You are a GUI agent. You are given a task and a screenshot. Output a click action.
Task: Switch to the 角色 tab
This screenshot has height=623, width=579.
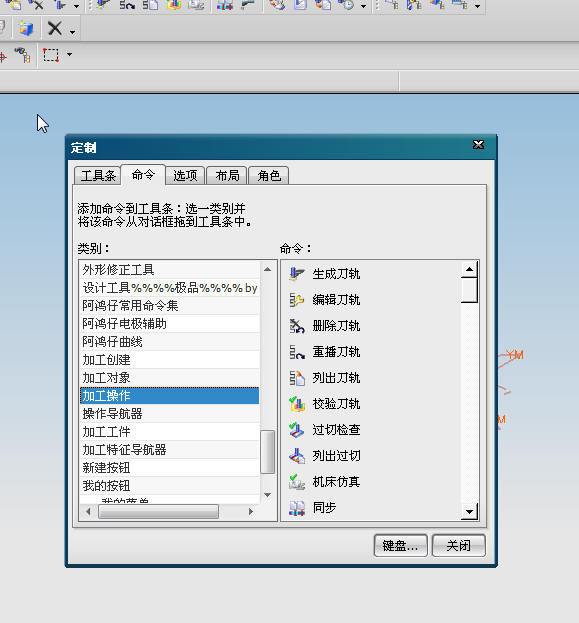tap(269, 176)
